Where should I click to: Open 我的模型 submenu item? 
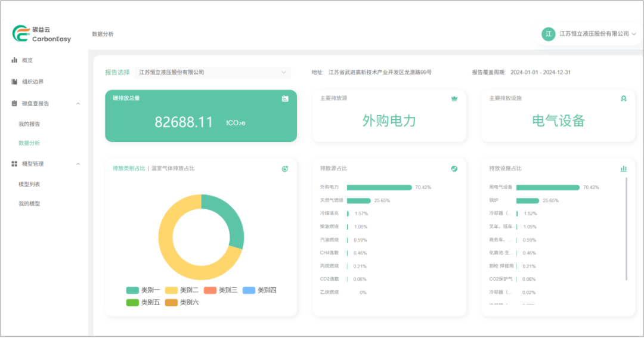pos(29,204)
